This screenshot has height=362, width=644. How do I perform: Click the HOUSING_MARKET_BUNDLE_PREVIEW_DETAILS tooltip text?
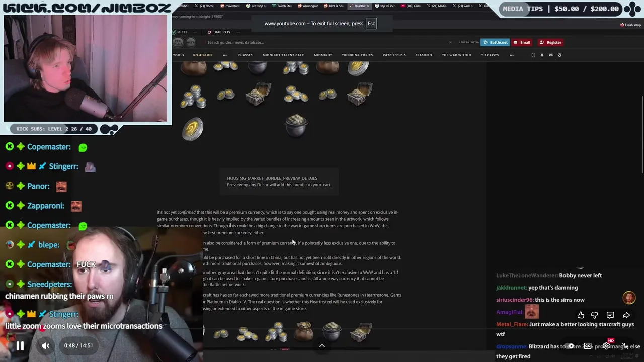coord(272,178)
